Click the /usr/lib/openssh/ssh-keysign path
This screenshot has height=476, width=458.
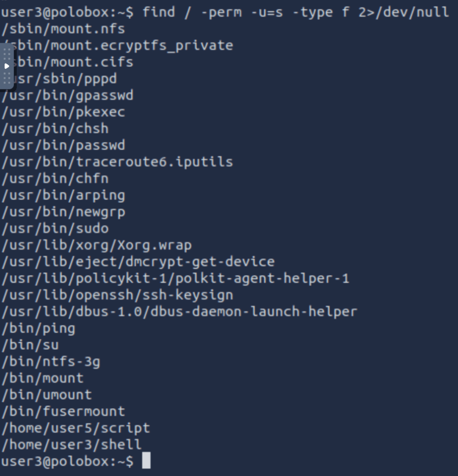click(117, 295)
